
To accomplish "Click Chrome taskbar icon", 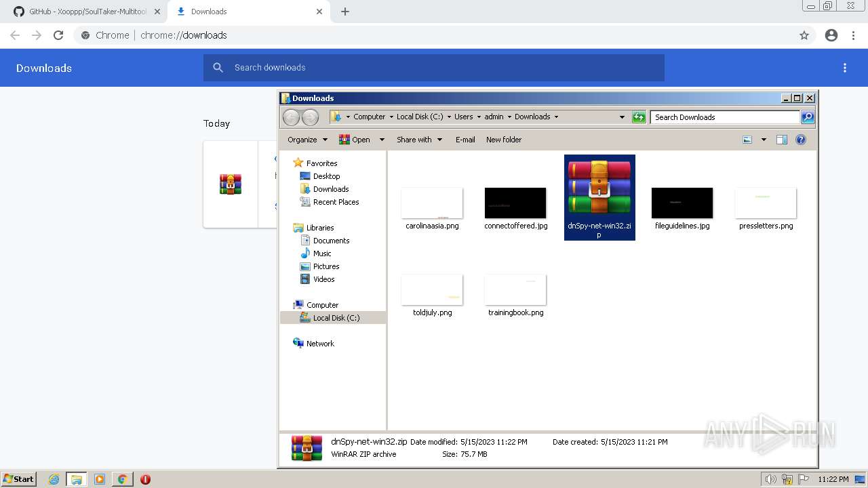I will (x=122, y=479).
